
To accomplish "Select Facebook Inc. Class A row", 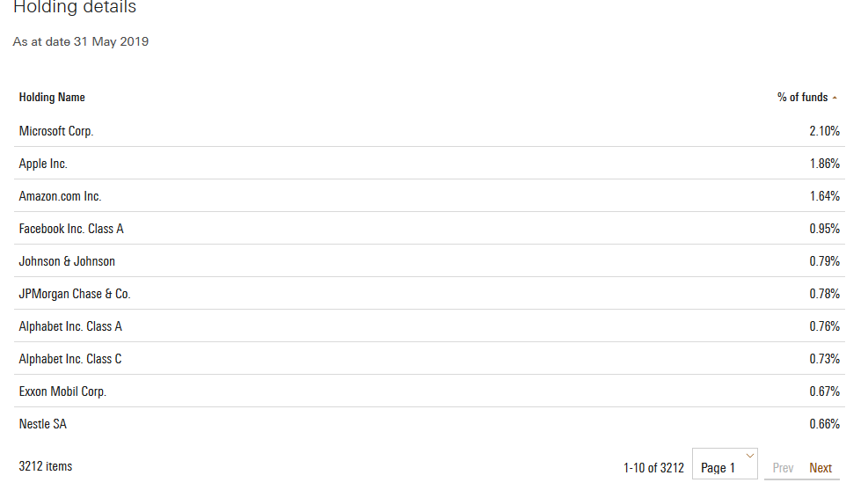I will (429, 229).
